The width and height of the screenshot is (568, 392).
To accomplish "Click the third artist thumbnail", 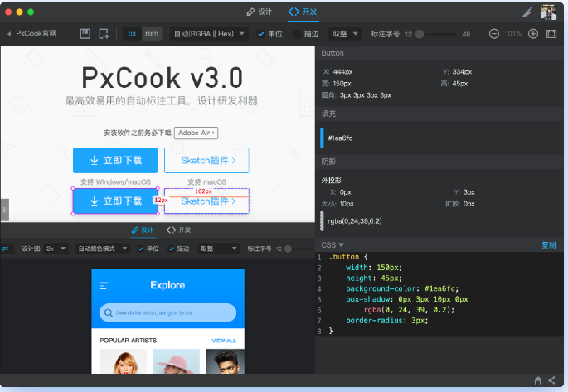I will coord(225,361).
